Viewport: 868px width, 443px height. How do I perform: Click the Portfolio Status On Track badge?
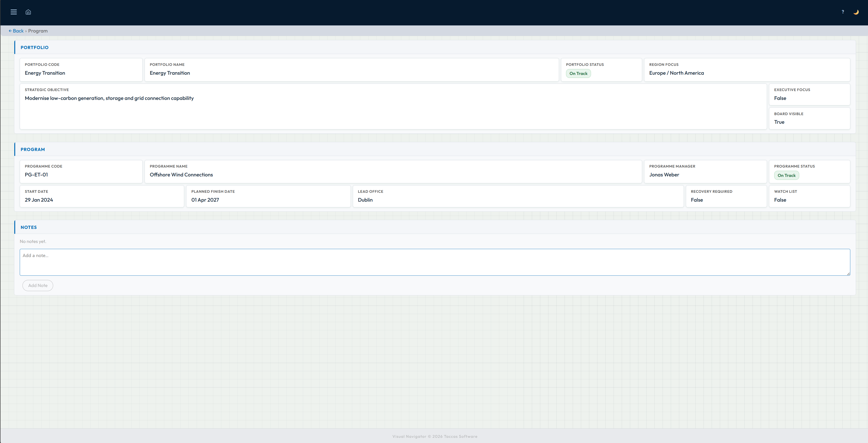pyautogui.click(x=578, y=73)
